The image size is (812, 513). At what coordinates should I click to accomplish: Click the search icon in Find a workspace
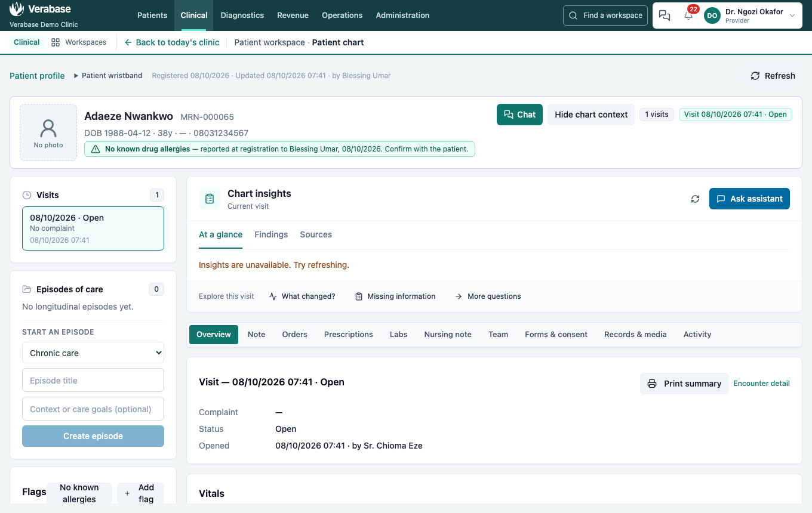pyautogui.click(x=573, y=16)
